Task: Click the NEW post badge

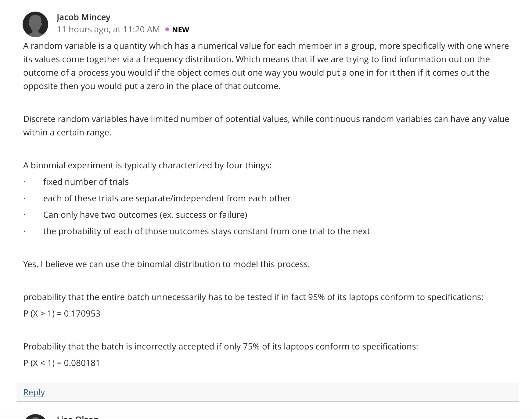Action: 181,30
